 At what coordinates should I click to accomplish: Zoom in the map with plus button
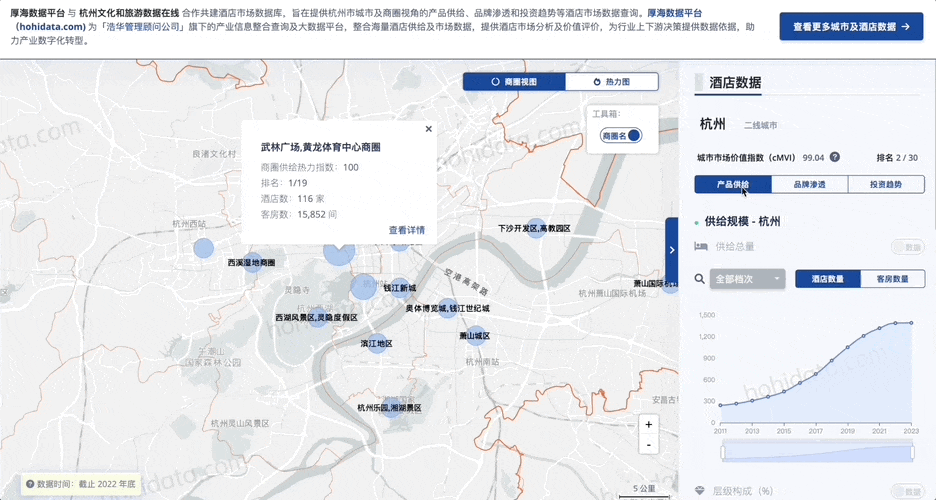[649, 425]
